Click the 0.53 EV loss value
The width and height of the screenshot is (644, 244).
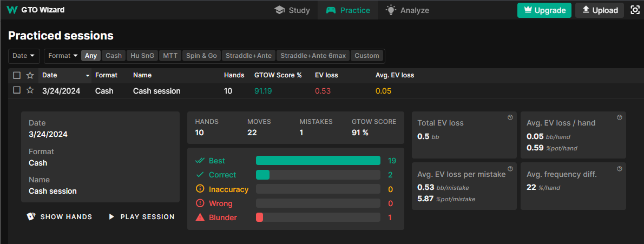click(x=323, y=91)
